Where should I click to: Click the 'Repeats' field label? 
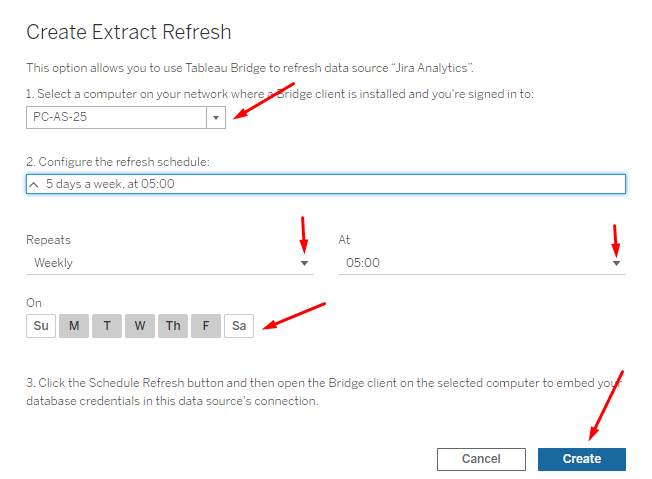click(48, 240)
